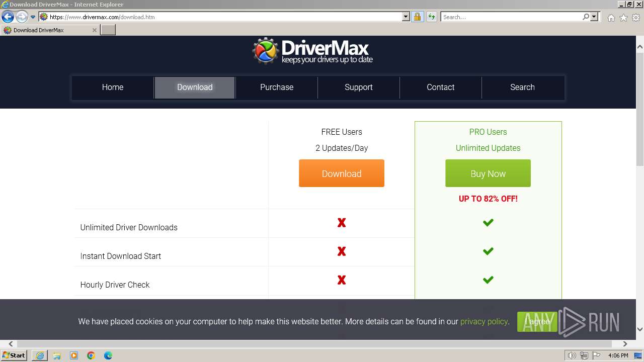Open Favorites star icon
Image resolution: width=644 pixels, height=362 pixels.
[x=623, y=18]
